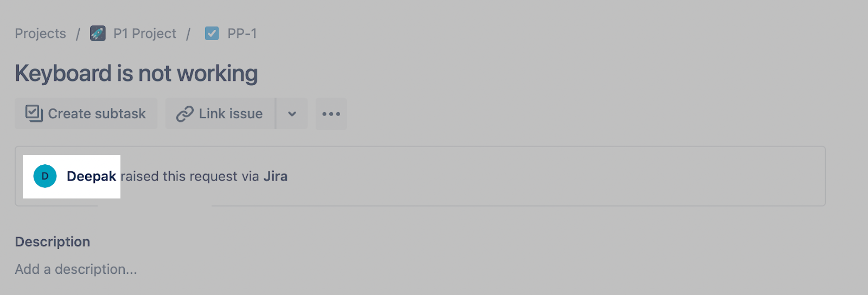Image resolution: width=868 pixels, height=295 pixels.
Task: Go to Projects in the breadcrumb
Action: 40,34
